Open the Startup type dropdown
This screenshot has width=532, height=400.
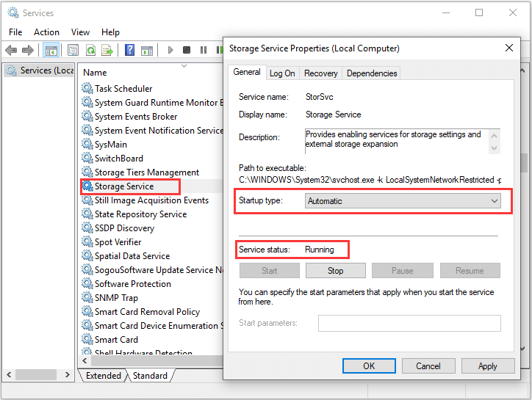coord(403,200)
